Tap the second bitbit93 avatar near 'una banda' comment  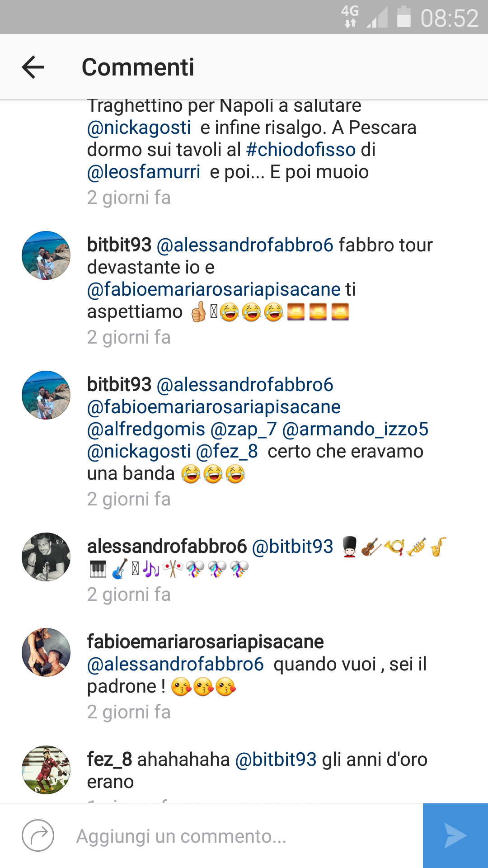46,395
